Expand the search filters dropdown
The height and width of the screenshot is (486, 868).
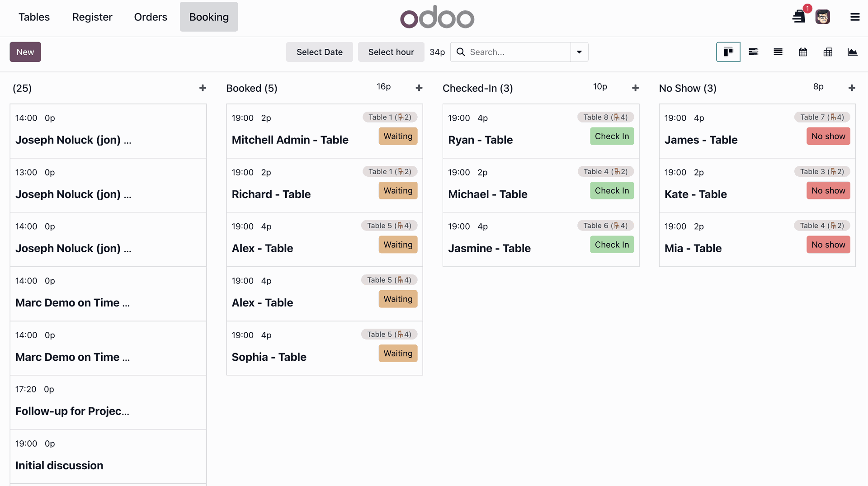point(579,52)
